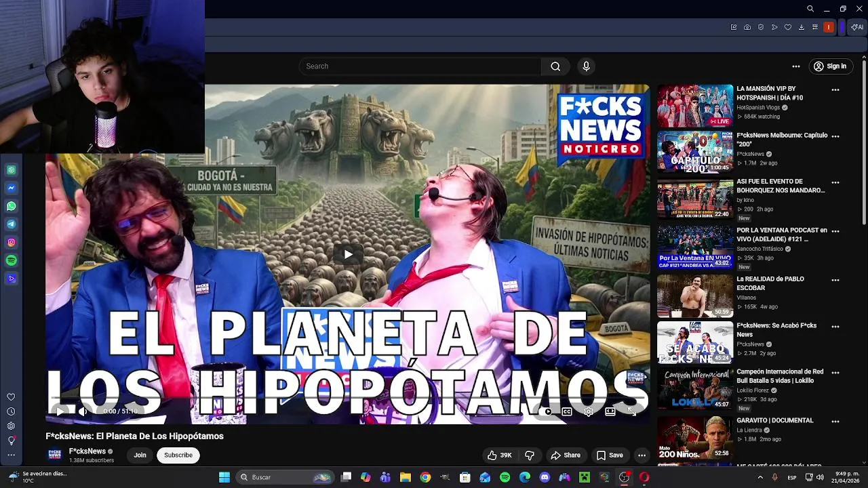Viewport: 868px width, 488px height.
Task: Open options for F*cksNews Melbourne video
Action: pos(835,136)
